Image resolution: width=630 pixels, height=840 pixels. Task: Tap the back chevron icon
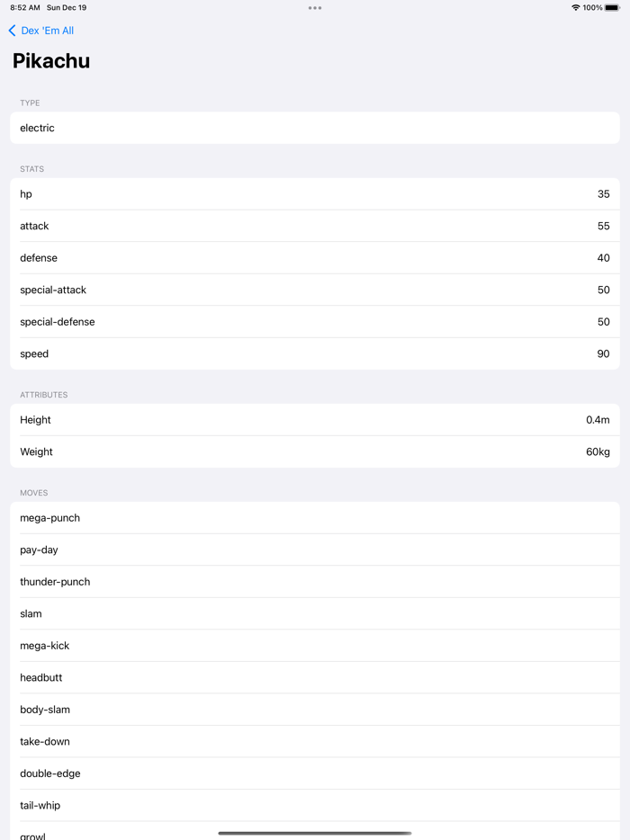click(x=12, y=31)
